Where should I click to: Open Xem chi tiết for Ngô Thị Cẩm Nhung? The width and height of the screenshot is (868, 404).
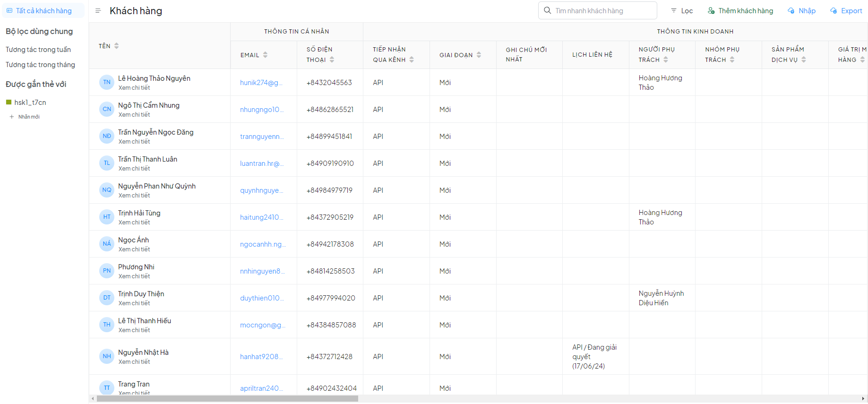pyautogui.click(x=134, y=115)
